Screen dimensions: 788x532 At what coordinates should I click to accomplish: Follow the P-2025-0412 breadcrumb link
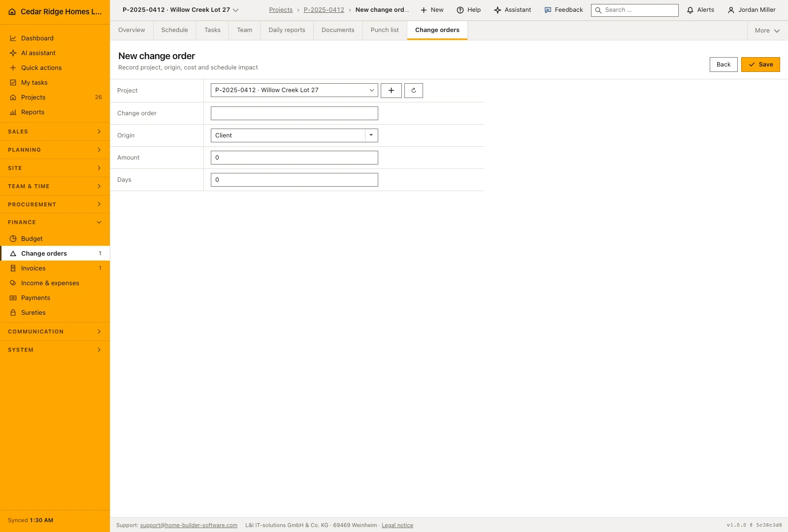(324, 10)
